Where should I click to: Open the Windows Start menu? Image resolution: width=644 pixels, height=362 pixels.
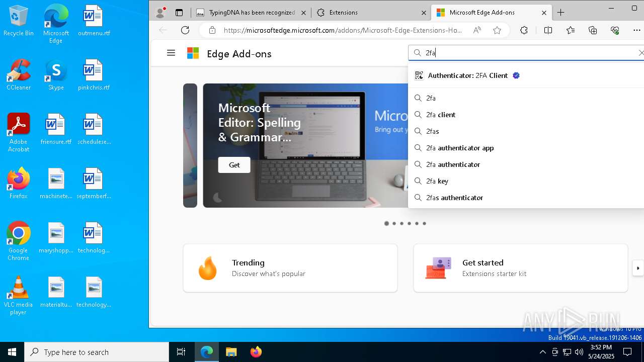click(12, 352)
